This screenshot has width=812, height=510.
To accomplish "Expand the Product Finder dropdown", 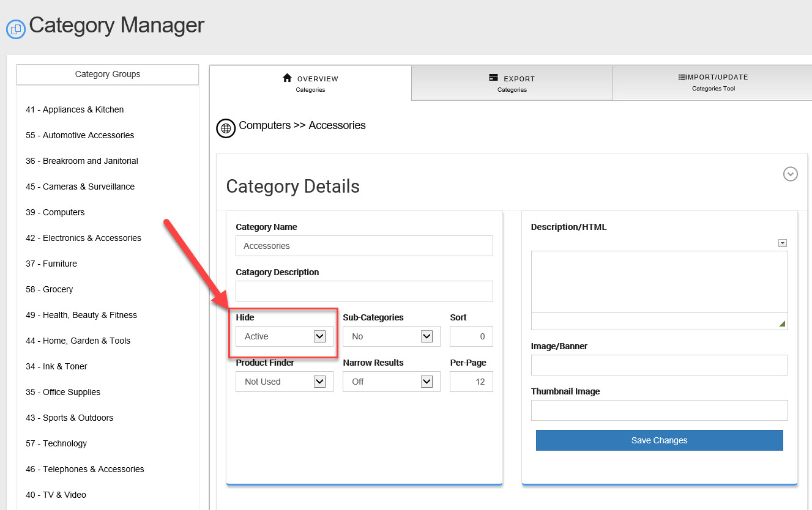I will (285, 382).
